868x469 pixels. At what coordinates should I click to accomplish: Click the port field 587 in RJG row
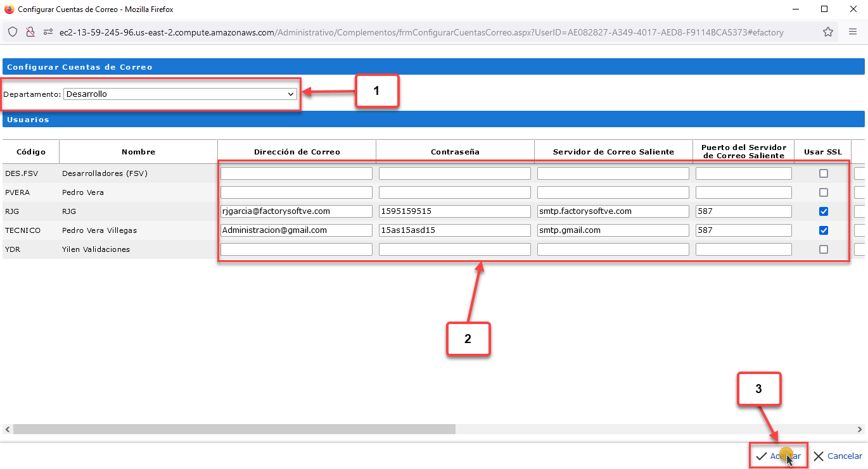coord(744,211)
